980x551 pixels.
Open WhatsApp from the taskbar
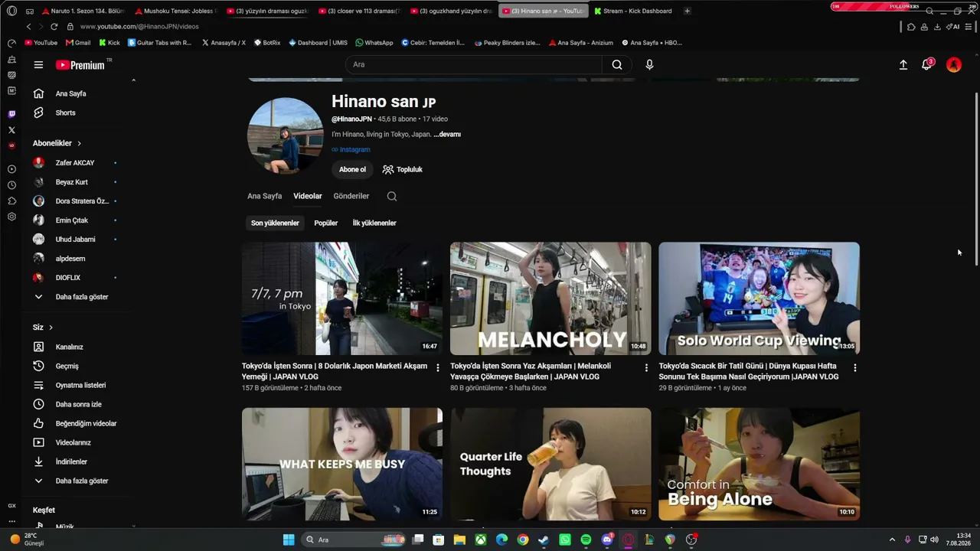[x=565, y=540]
